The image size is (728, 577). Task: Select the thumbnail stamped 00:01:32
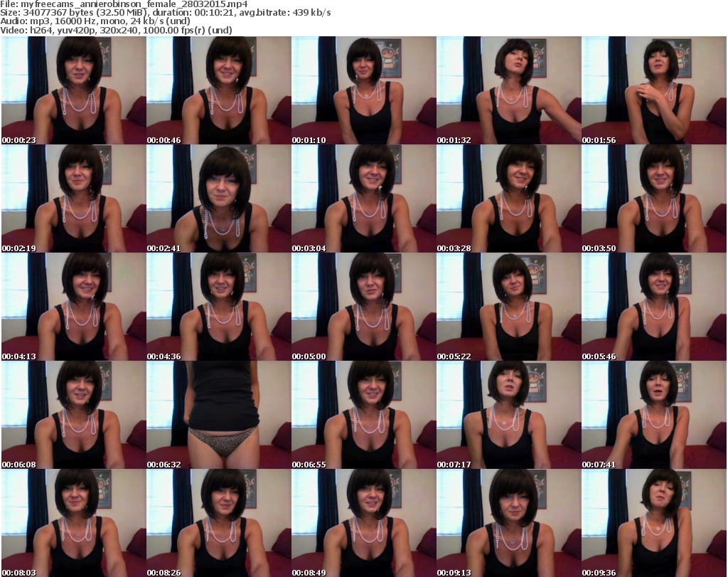coord(508,90)
